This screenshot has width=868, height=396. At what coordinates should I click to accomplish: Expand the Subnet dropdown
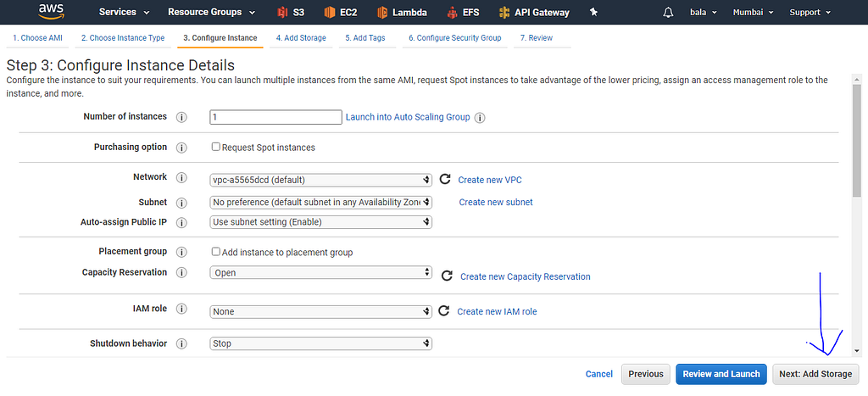321,203
